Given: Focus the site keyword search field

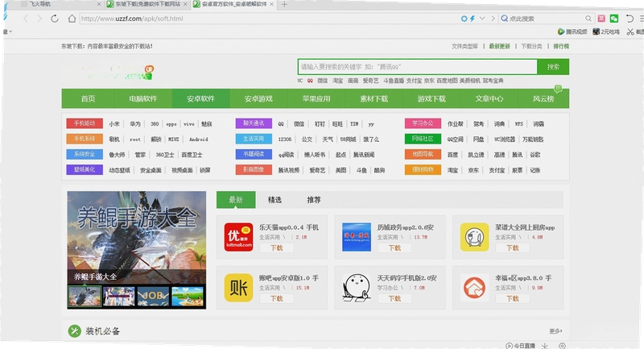Looking at the screenshot, I should 417,67.
